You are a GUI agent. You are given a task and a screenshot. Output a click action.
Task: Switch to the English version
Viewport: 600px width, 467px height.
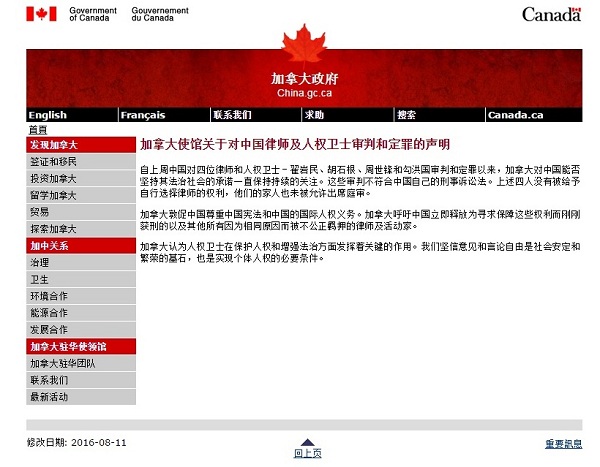click(47, 115)
